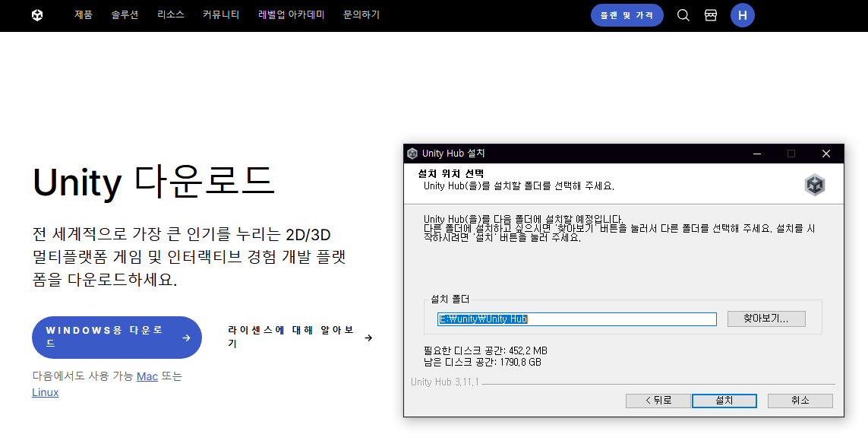Click arrow inside WINDOWS용 다운로드 button

(x=187, y=338)
